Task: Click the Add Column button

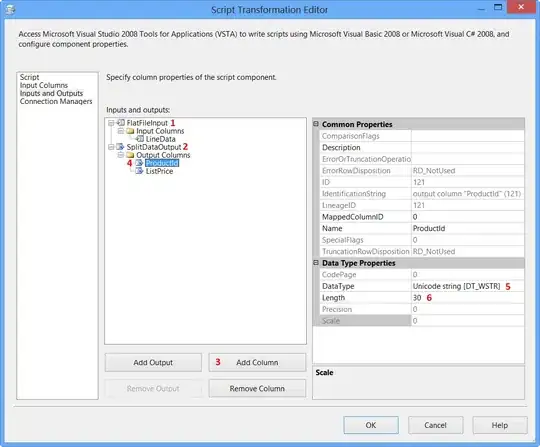Action: [x=257, y=362]
